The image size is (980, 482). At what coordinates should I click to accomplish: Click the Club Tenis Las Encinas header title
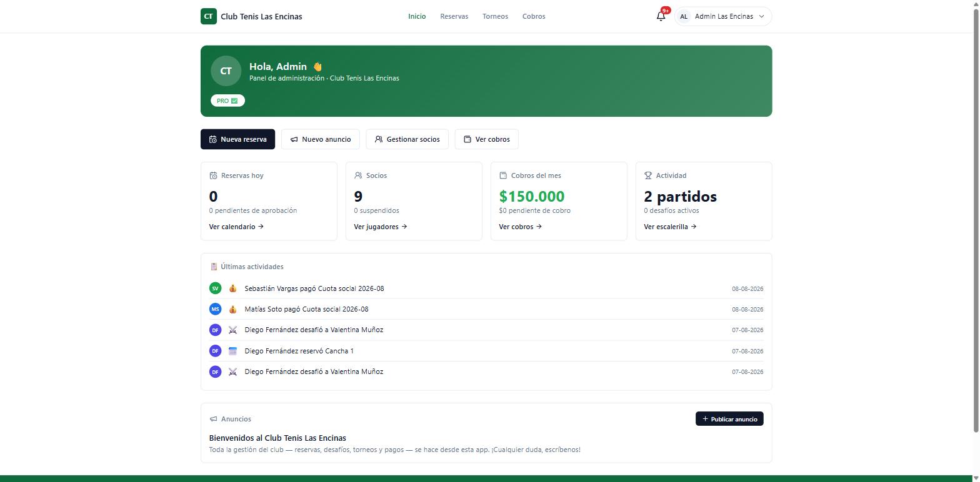point(261,16)
